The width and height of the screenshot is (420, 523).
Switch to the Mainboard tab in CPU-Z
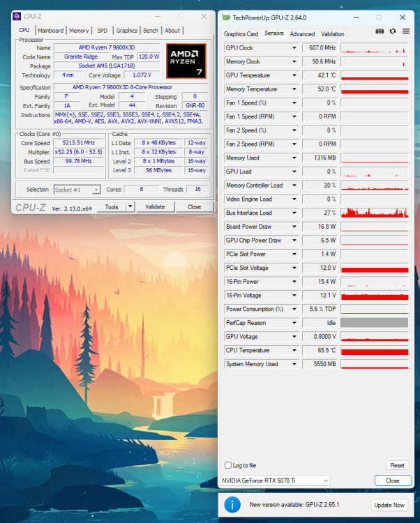[x=50, y=31]
